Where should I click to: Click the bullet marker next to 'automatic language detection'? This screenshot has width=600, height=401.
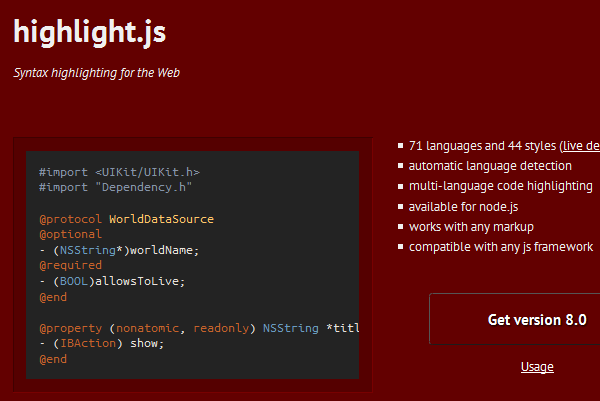click(401, 167)
